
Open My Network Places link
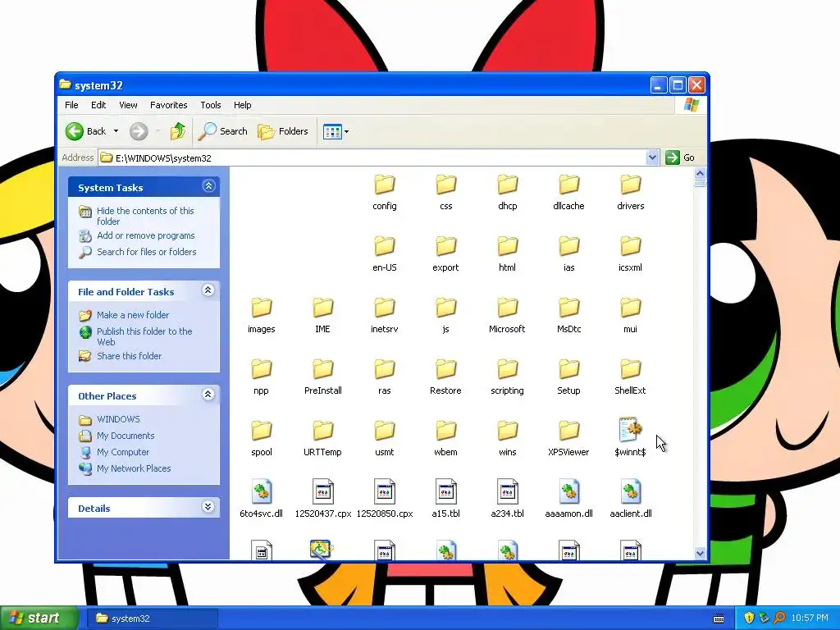click(134, 468)
